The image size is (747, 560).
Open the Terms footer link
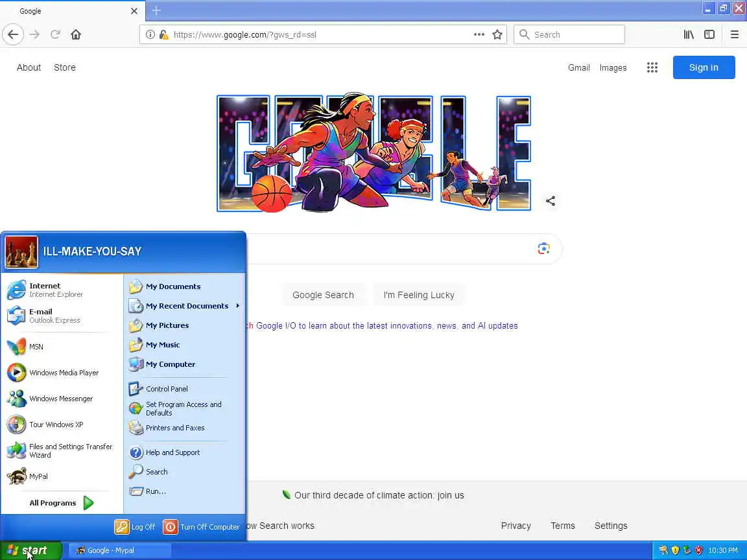(563, 526)
